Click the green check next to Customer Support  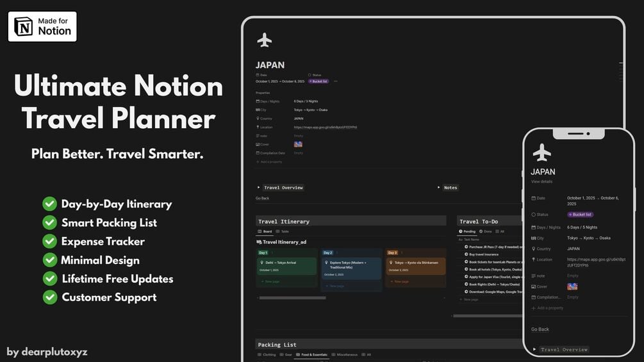coord(50,297)
